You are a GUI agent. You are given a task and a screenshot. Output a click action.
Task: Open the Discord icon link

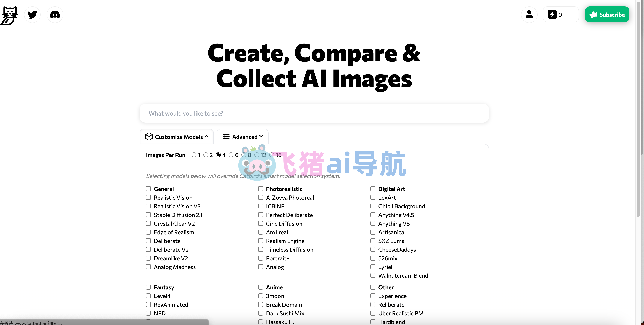55,15
